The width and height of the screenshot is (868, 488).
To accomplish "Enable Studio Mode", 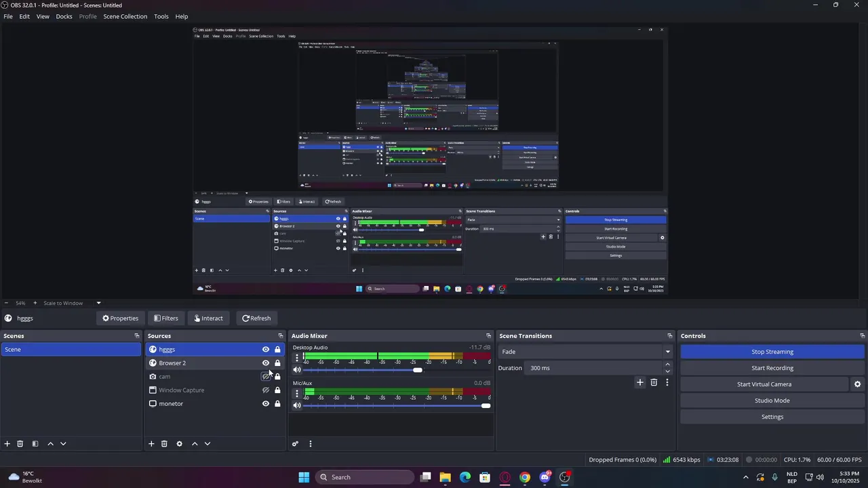I will (x=772, y=401).
